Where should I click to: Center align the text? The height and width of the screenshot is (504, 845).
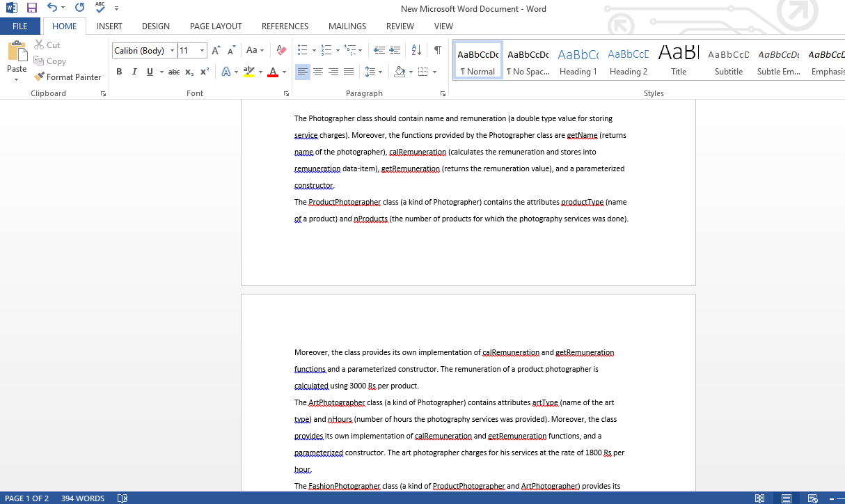click(x=318, y=72)
